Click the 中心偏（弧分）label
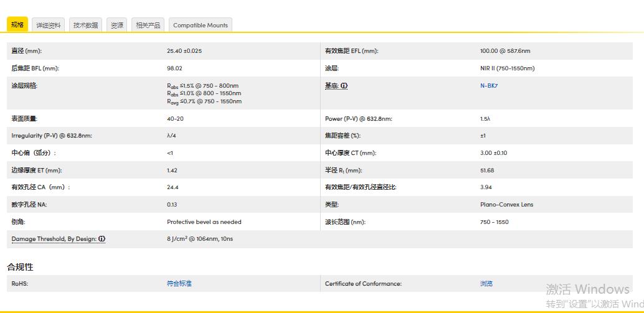The image size is (644, 313). click(34, 153)
